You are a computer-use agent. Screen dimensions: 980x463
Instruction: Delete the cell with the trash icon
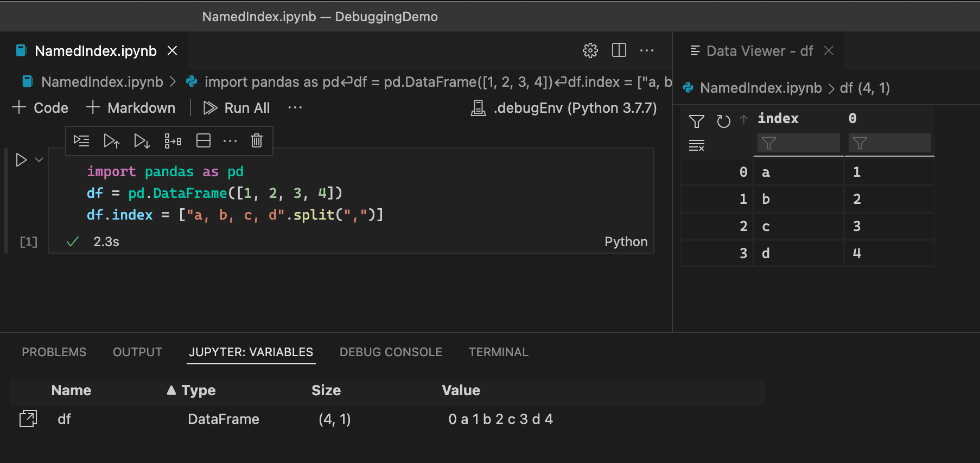(x=257, y=141)
